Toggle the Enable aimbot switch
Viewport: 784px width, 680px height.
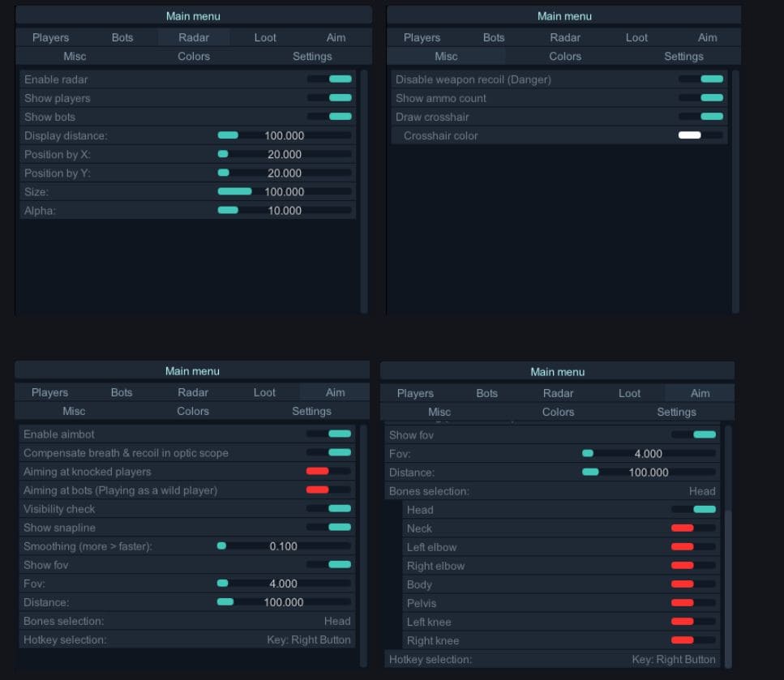pos(328,434)
